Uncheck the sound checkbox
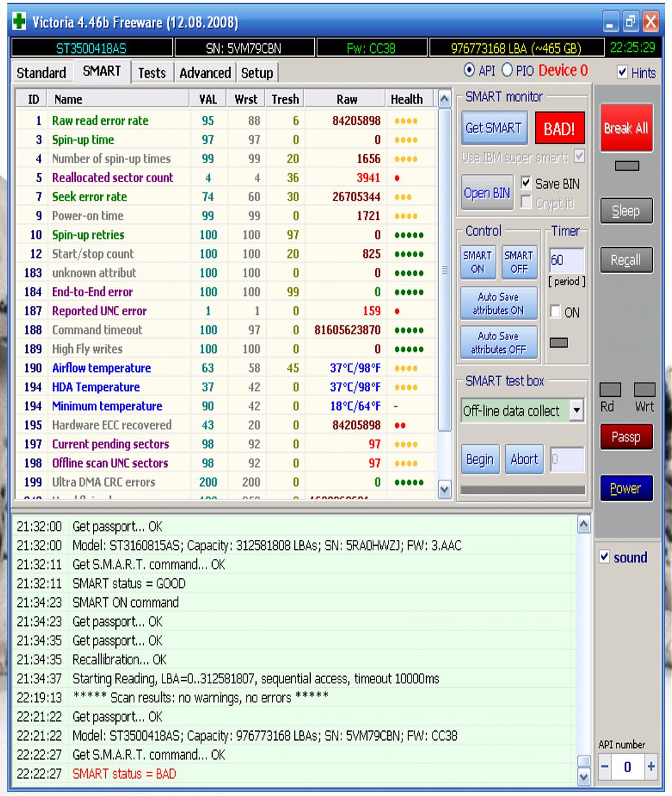 (604, 557)
